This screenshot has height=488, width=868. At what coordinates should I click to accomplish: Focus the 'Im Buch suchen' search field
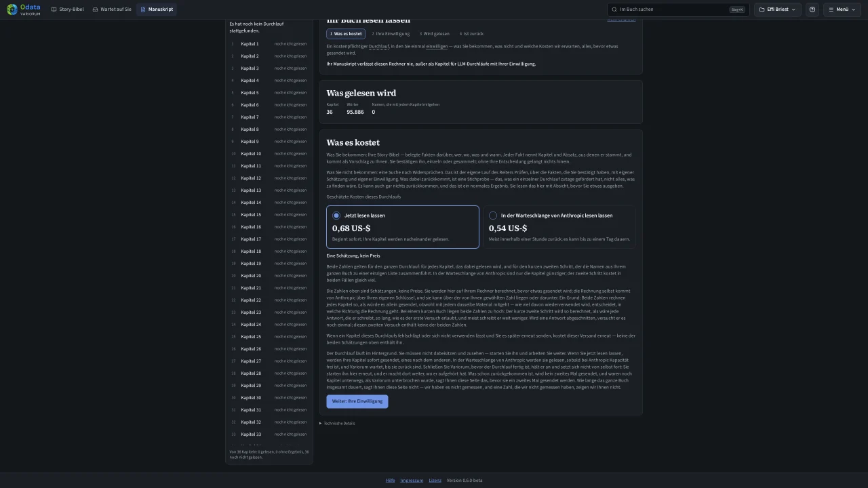pos(678,9)
